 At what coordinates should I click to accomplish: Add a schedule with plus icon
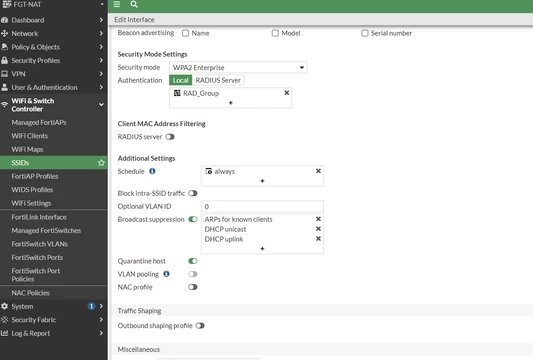pyautogui.click(x=262, y=181)
